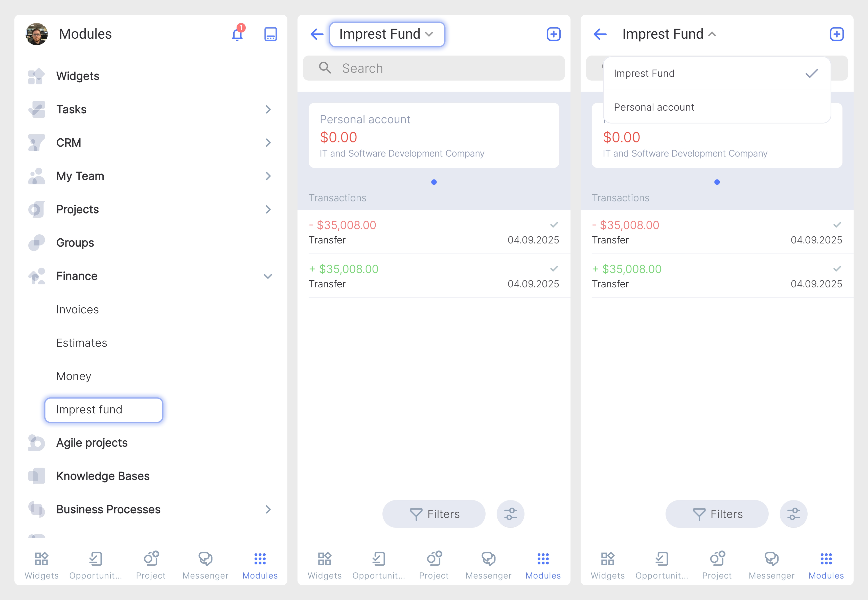868x600 pixels.
Task: Open display settings sliders icon in the middle panel
Action: point(510,514)
